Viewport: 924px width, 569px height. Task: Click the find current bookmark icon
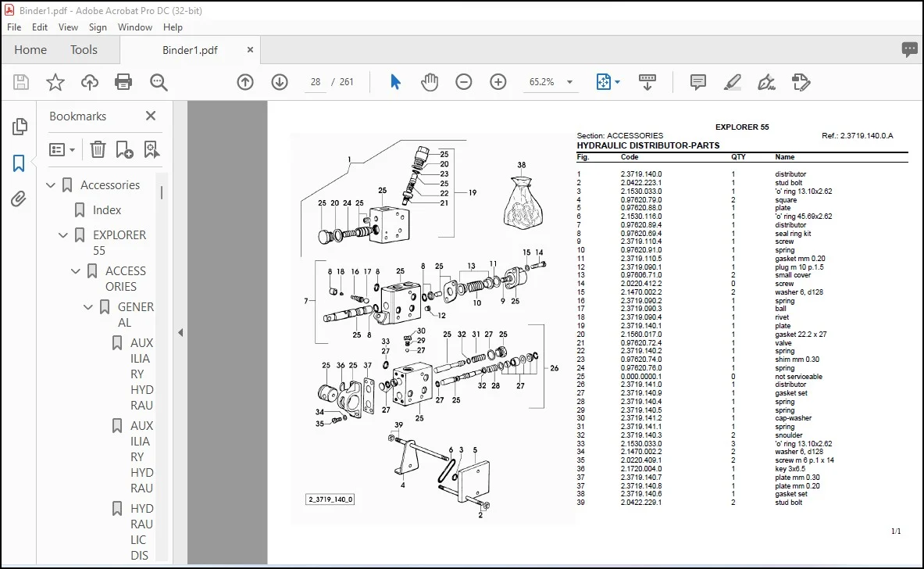152,150
